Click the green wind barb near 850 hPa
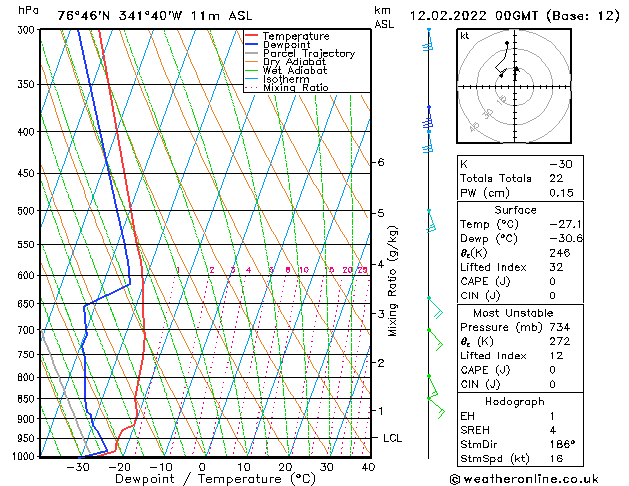This screenshot has width=629, height=486. (435, 397)
